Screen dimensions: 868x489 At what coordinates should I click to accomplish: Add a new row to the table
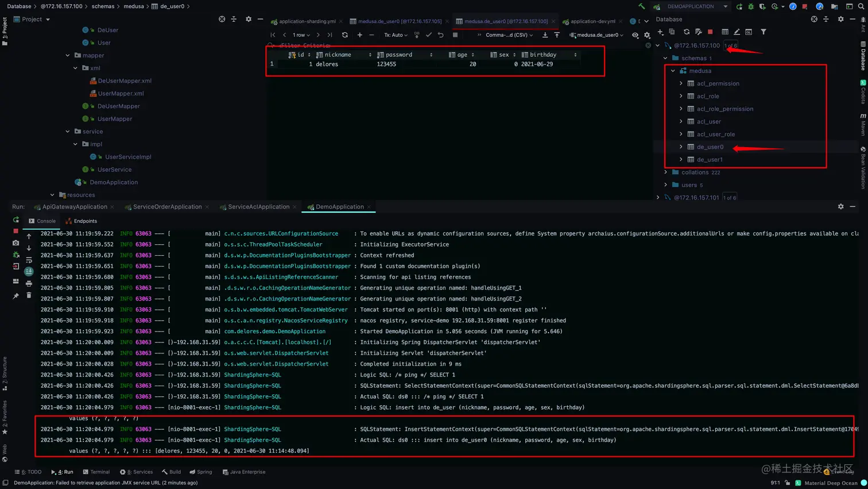tap(360, 35)
